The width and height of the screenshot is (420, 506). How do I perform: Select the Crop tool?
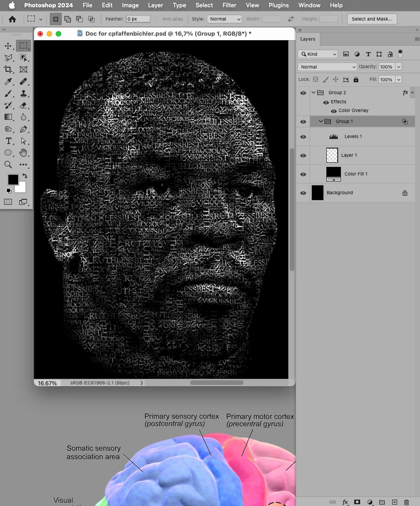tap(8, 69)
